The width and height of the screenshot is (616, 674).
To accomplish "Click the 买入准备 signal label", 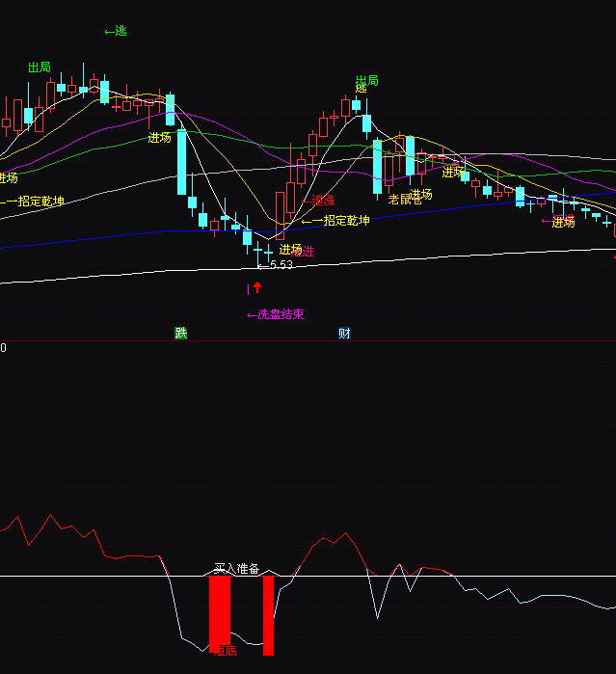I will click(x=237, y=569).
